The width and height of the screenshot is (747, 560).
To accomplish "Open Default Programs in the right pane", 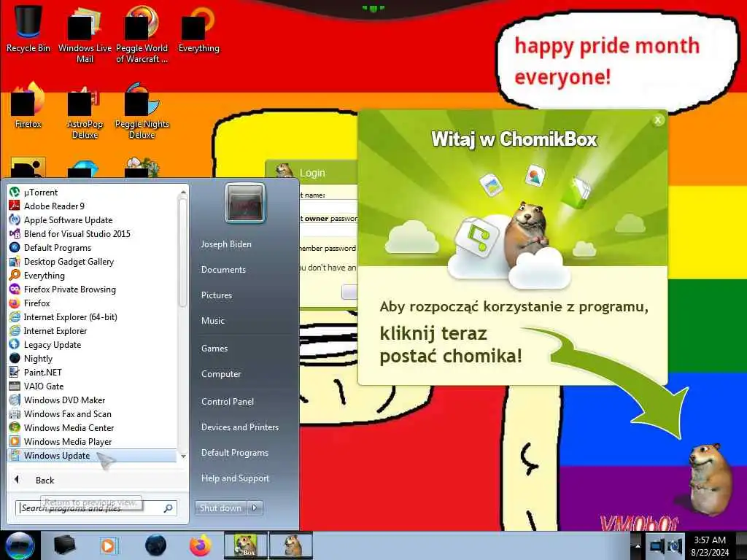I will coord(235,453).
